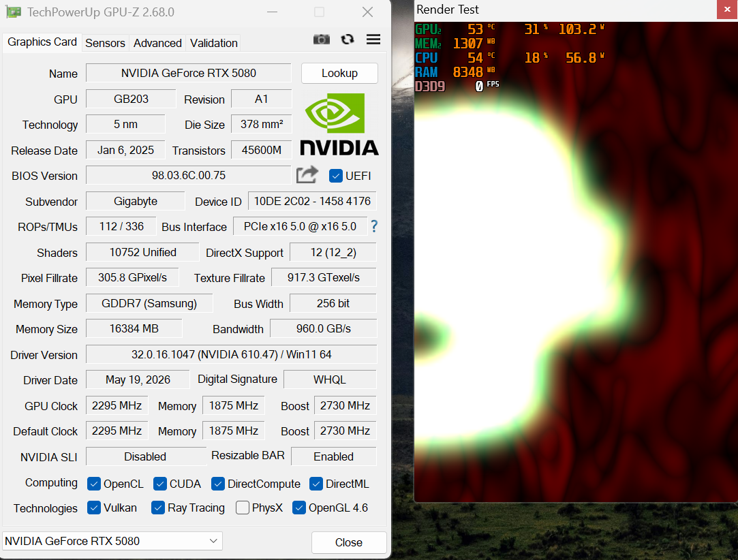Image resolution: width=738 pixels, height=560 pixels.
Task: Click the Bandwidth value 960.0 GB/s
Action: tap(324, 328)
